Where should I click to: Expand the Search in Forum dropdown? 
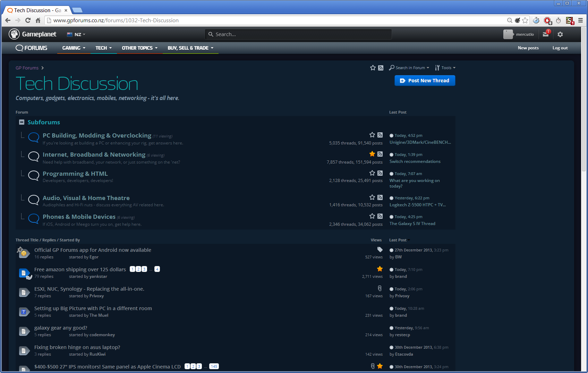pos(409,67)
